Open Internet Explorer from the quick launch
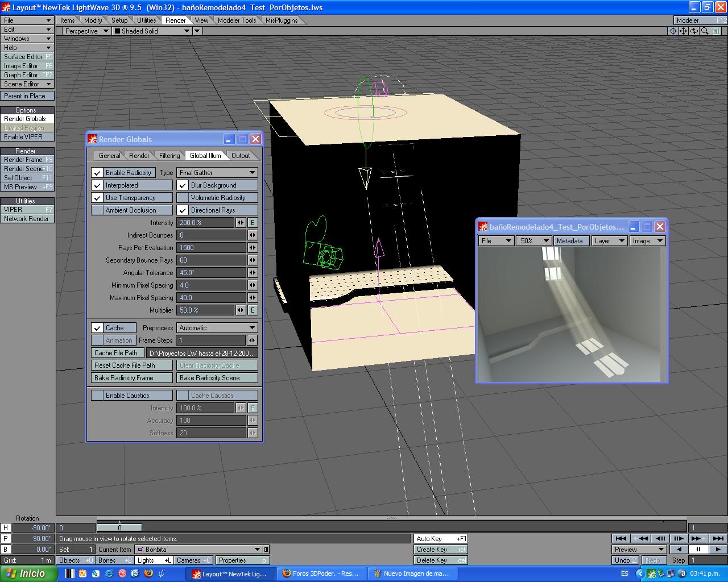This screenshot has height=582, width=728. 109,573
